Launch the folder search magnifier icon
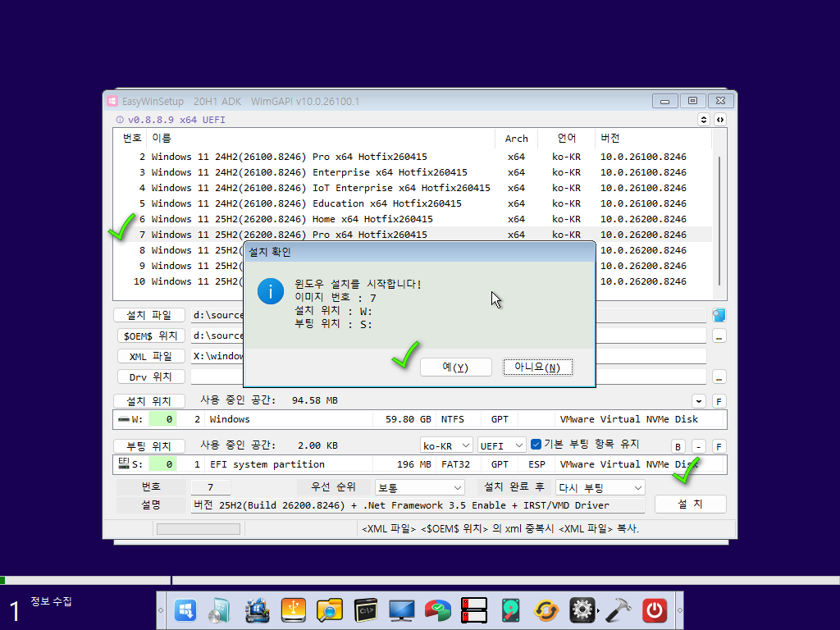This screenshot has width=840, height=630. [x=330, y=610]
